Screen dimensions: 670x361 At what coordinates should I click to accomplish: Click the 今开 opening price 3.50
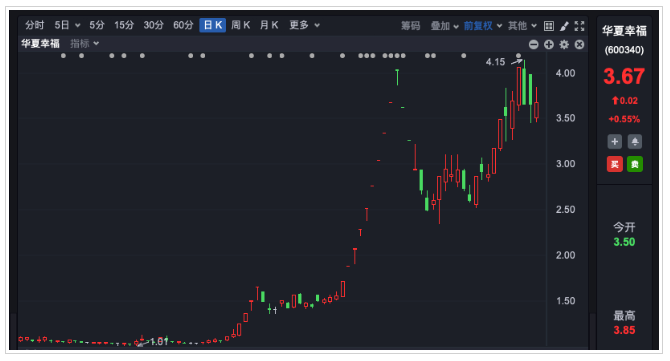(624, 242)
